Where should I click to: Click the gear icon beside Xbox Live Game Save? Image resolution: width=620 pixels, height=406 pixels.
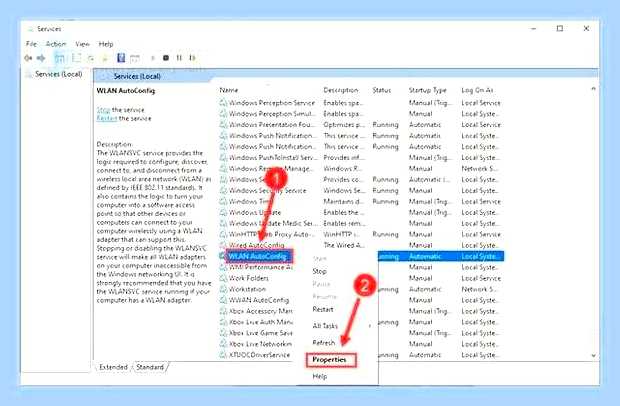pos(223,333)
